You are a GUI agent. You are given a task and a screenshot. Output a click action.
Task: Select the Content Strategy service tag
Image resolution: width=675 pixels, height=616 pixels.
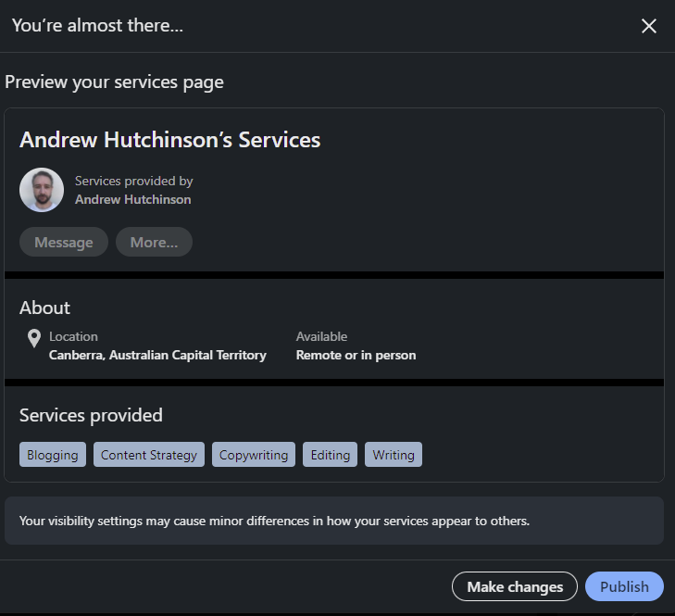click(x=149, y=455)
